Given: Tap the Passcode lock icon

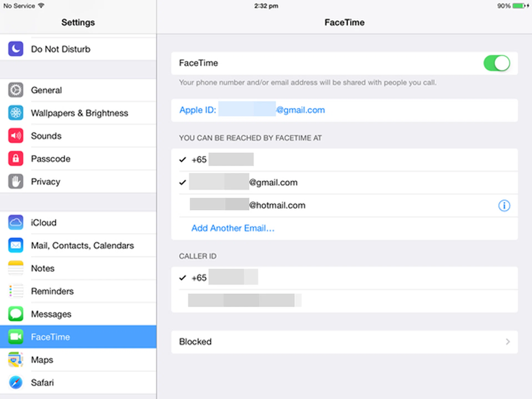Looking at the screenshot, I should 16,159.
